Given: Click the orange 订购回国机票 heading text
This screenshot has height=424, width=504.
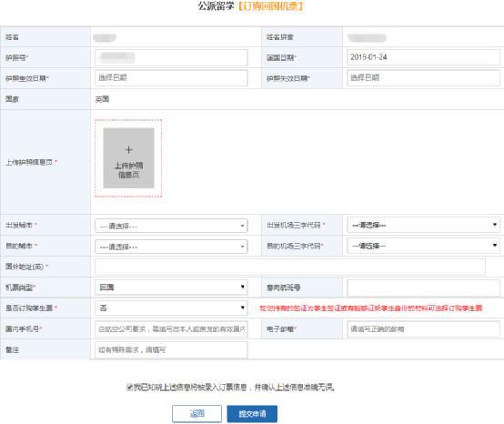Looking at the screenshot, I should (x=270, y=5).
